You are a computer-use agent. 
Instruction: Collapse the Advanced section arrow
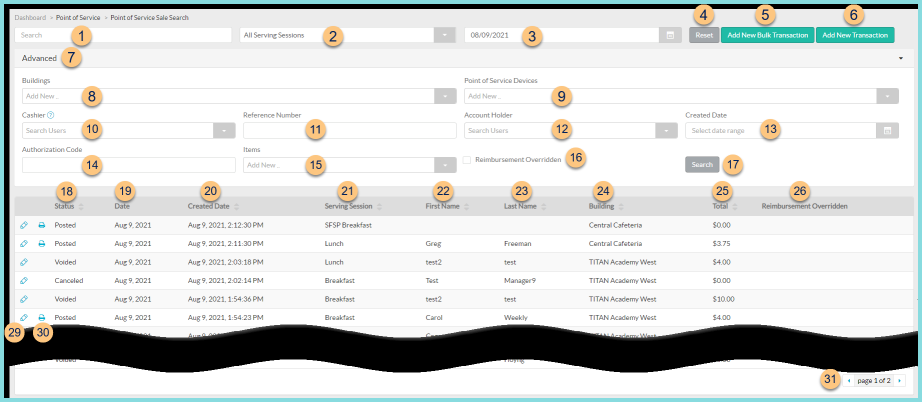tap(901, 59)
